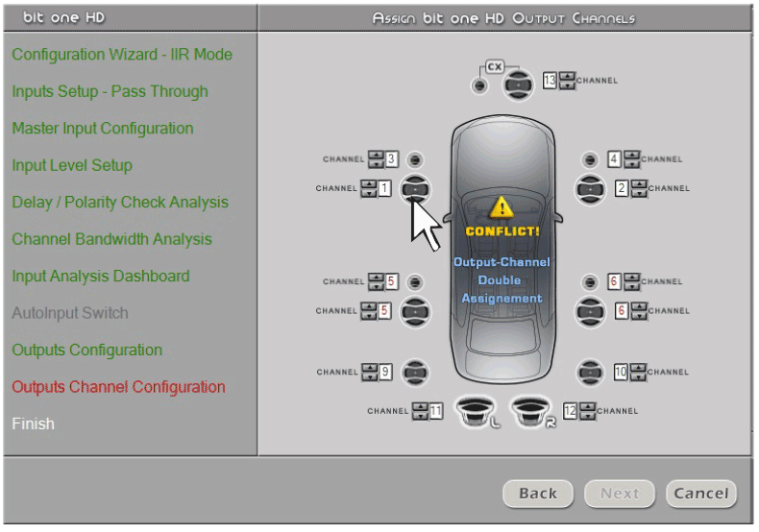Screen dimensions: 759x532
Task: Click the yellow CONFLICT! text
Action: point(502,231)
